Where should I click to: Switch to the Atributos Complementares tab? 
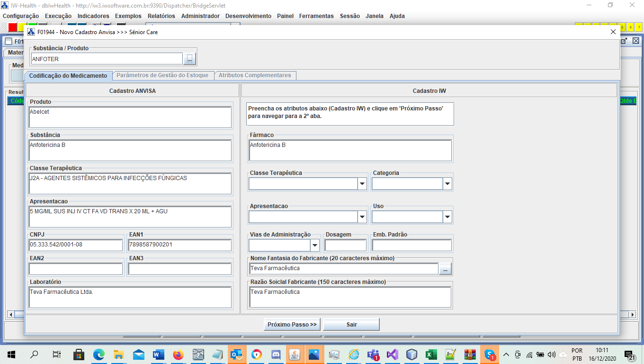pyautogui.click(x=255, y=75)
